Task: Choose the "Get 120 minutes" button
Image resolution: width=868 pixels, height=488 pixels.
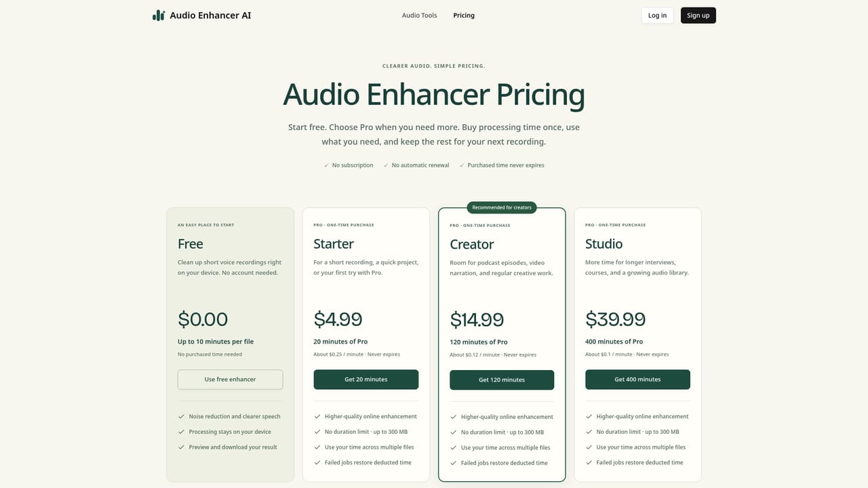Action: point(502,380)
